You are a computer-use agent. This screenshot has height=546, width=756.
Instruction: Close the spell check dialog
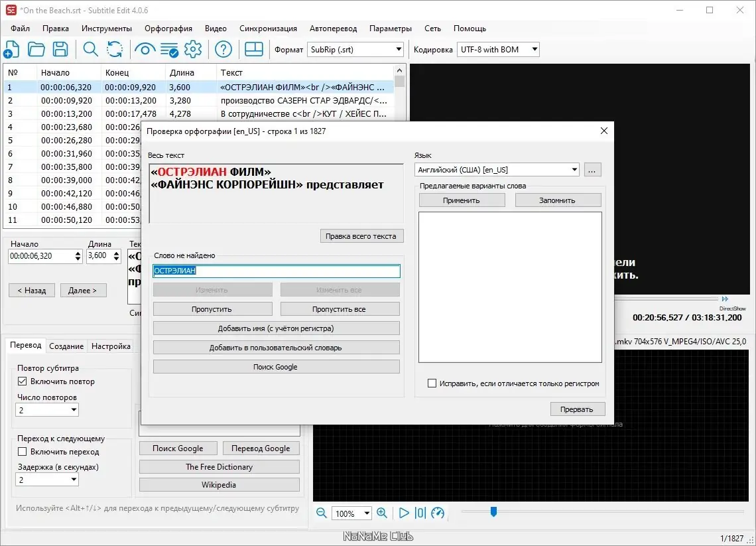[x=603, y=131]
